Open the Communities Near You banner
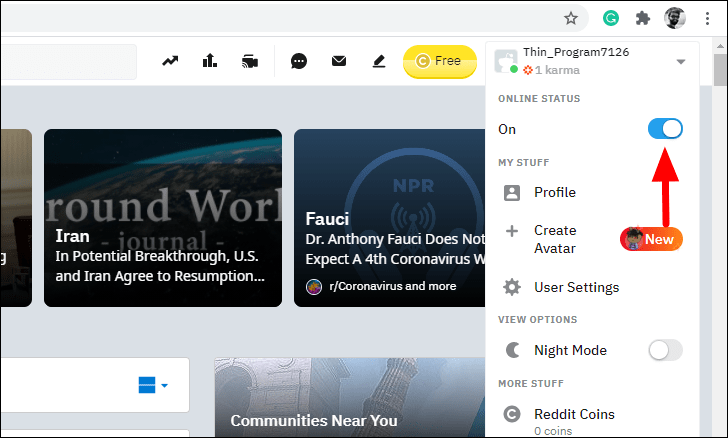This screenshot has height=438, width=728. point(350,397)
